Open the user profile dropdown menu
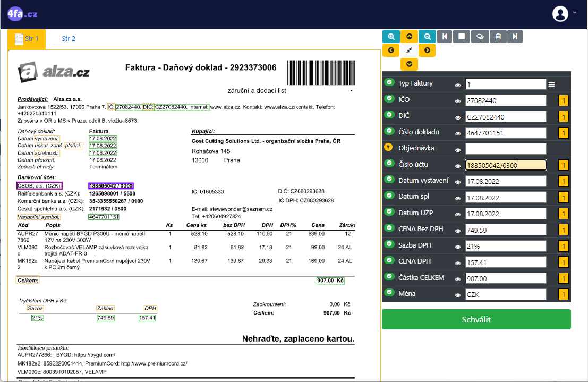Image resolution: width=588 pixels, height=382 pixels. pyautogui.click(x=564, y=14)
